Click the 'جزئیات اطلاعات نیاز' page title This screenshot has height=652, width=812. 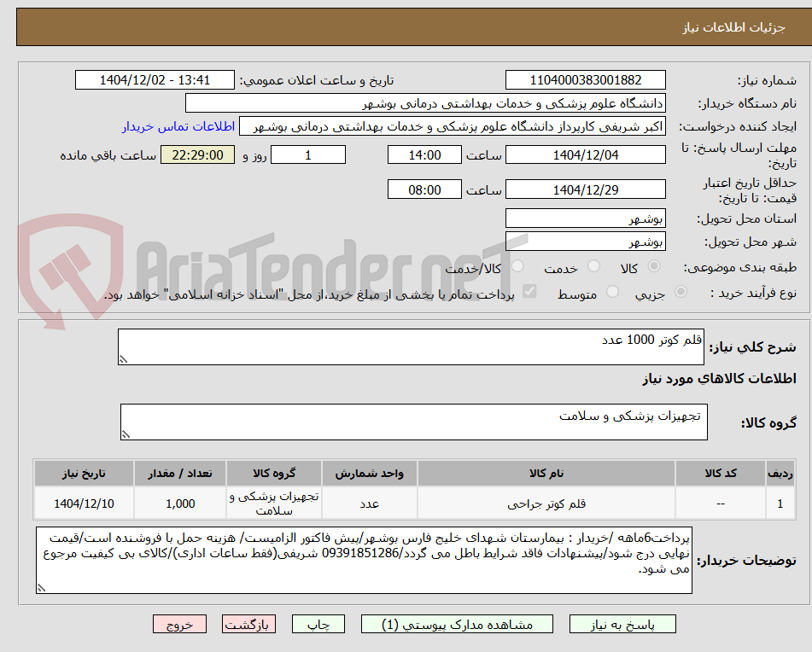733,27
